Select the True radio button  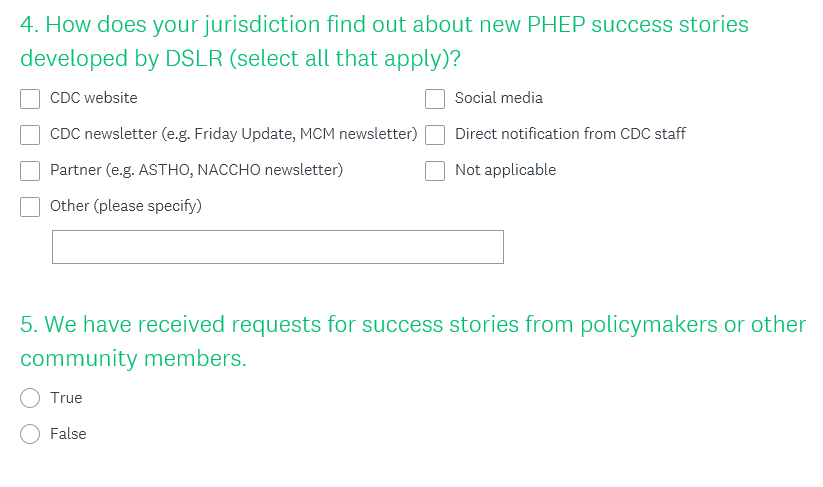(31, 398)
